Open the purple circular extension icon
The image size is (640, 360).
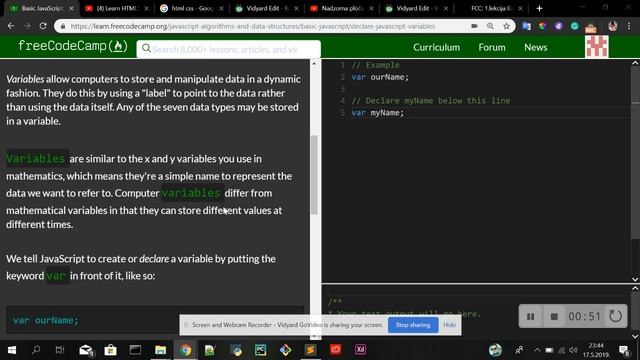click(x=558, y=26)
